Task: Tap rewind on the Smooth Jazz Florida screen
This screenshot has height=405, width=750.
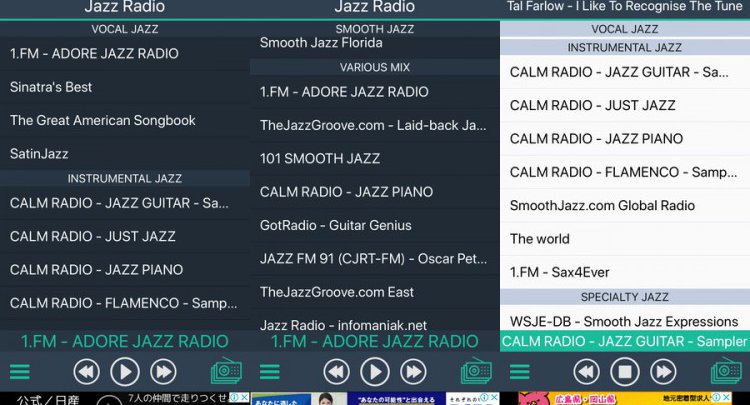Action: tap(337, 372)
